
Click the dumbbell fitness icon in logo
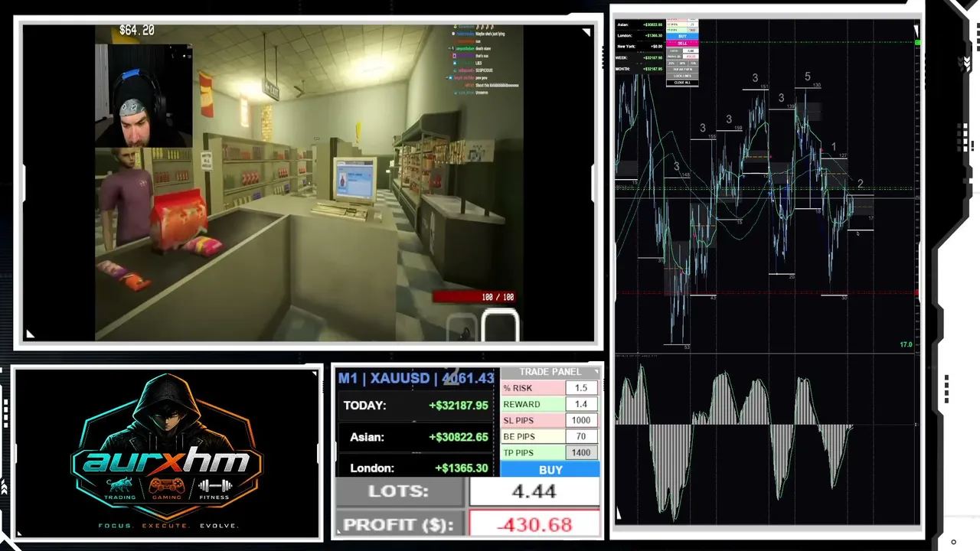215,485
